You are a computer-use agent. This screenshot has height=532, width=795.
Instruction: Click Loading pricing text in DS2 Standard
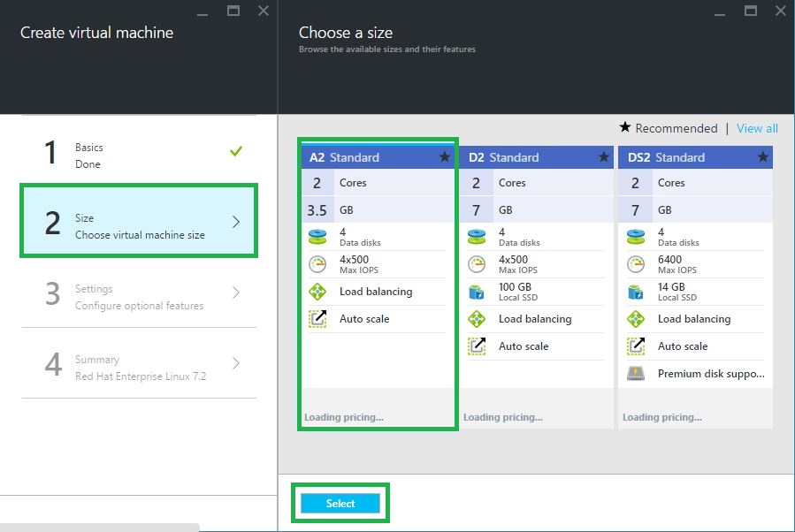point(662,417)
